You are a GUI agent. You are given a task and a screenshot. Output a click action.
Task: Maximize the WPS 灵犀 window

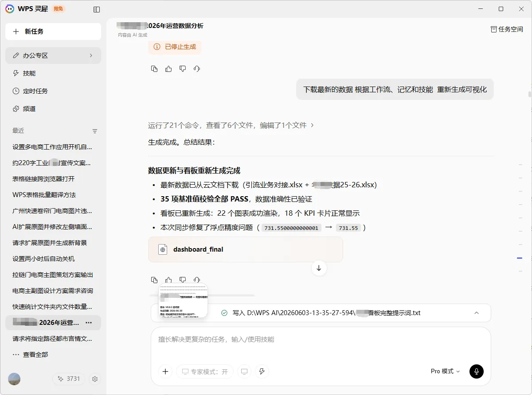[x=501, y=9]
